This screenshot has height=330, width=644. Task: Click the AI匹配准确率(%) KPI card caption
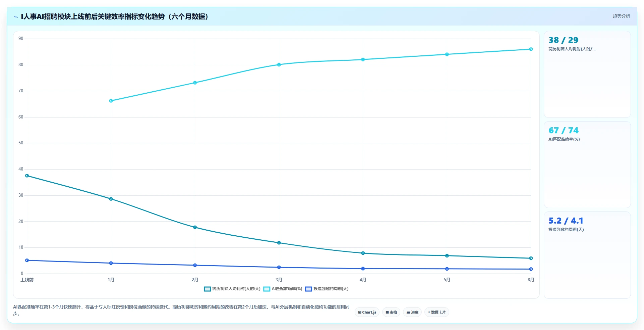pos(564,139)
